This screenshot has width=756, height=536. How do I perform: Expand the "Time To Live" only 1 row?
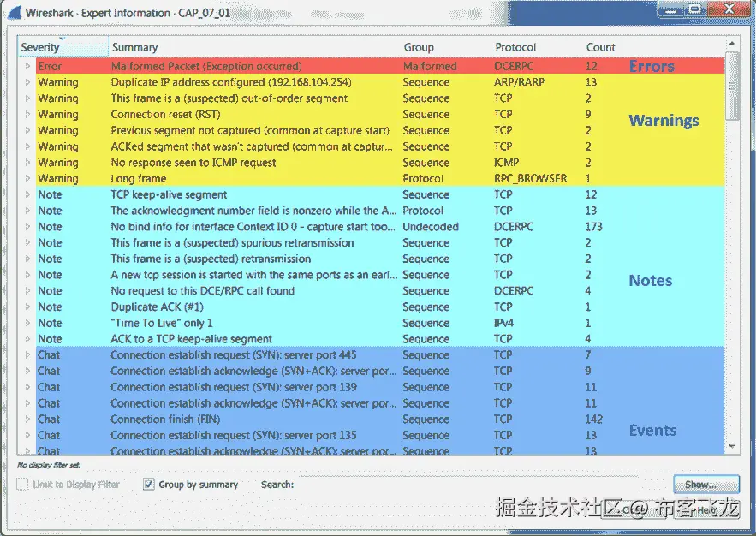tap(27, 323)
